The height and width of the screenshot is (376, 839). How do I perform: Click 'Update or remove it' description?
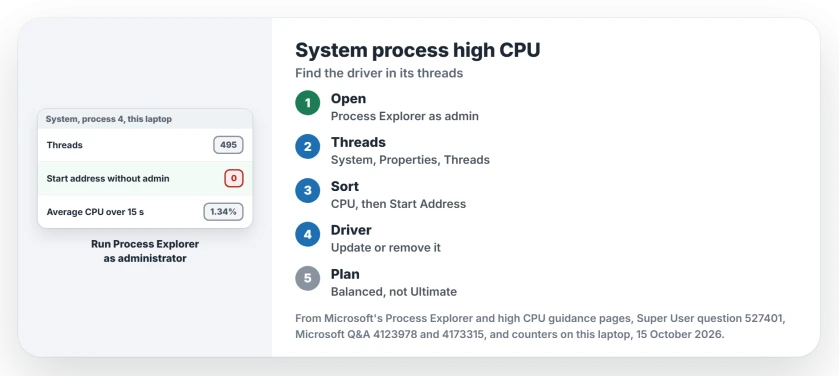386,248
